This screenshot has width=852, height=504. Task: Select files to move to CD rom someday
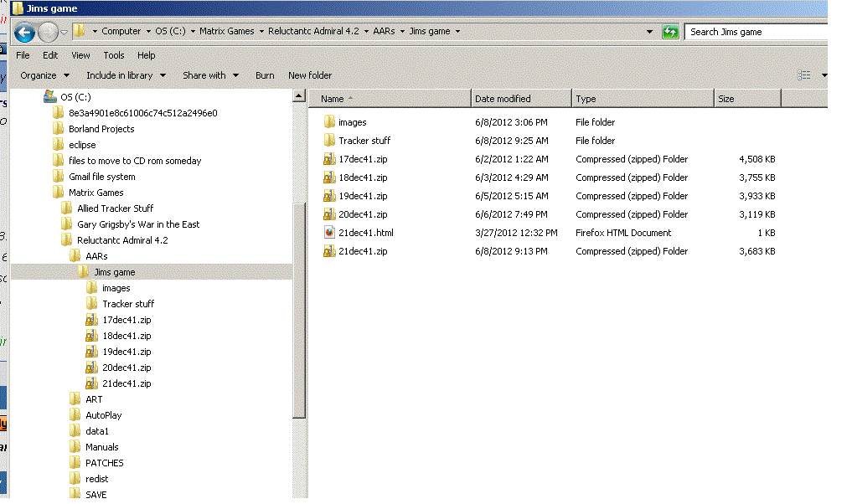coord(135,161)
